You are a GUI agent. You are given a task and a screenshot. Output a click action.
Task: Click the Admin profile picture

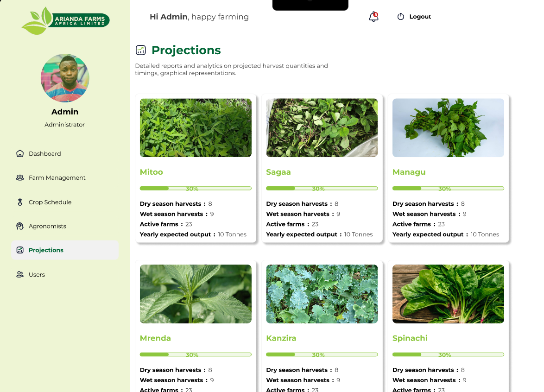[x=65, y=78]
